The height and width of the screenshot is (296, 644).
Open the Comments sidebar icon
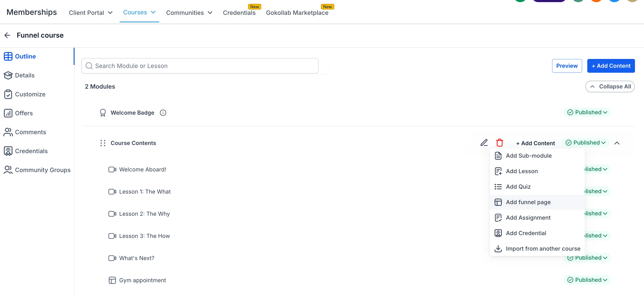coord(8,132)
